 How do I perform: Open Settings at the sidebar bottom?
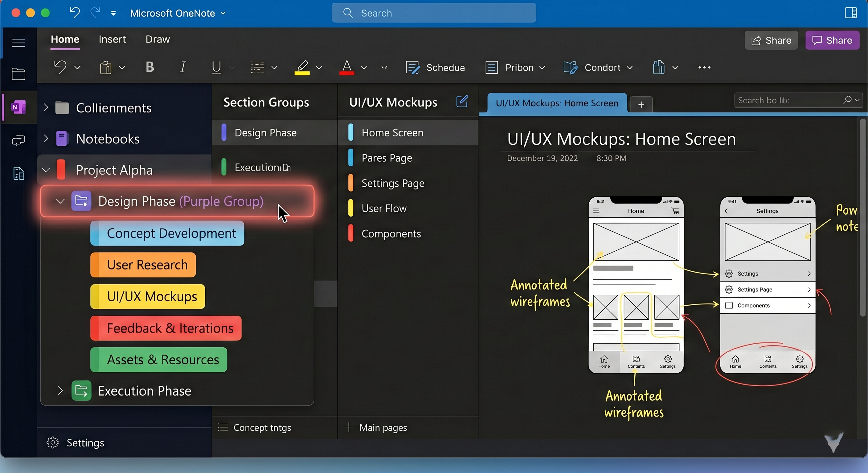[76, 443]
